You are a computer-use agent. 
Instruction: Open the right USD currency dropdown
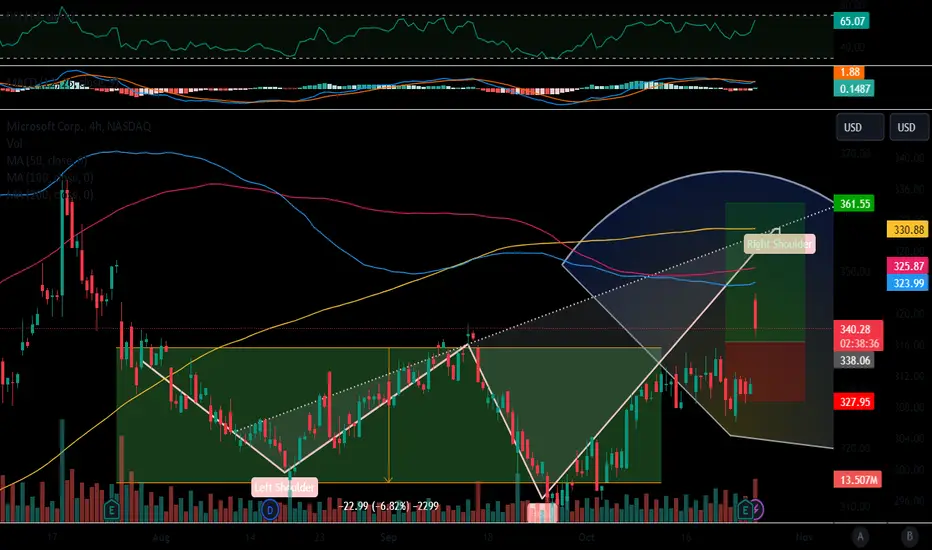pyautogui.click(x=909, y=127)
